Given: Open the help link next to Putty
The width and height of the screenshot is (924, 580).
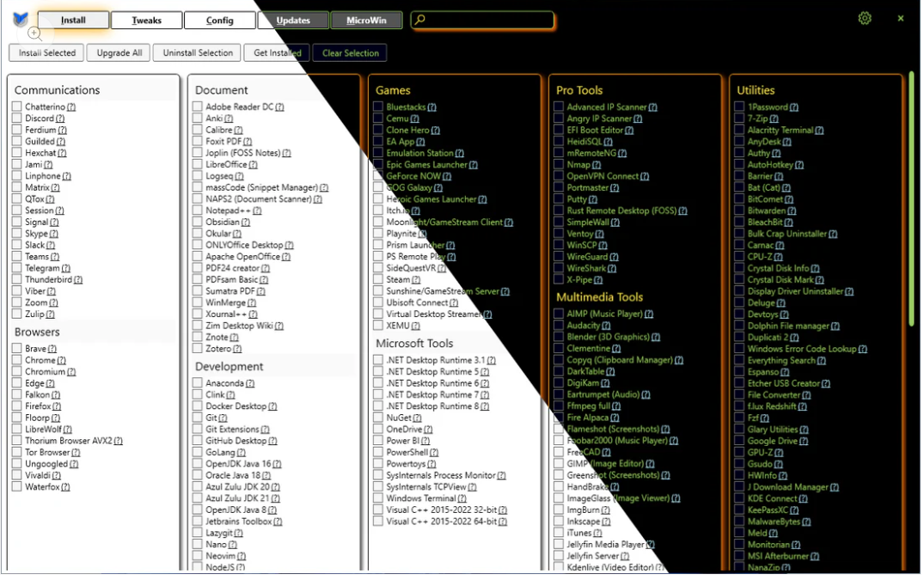Looking at the screenshot, I should 593,199.
